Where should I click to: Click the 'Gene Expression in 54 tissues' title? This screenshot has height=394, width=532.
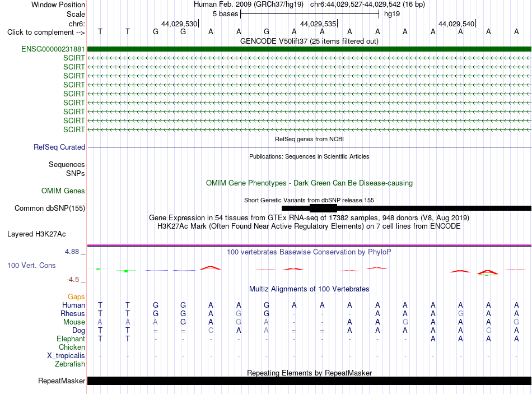pos(309,217)
